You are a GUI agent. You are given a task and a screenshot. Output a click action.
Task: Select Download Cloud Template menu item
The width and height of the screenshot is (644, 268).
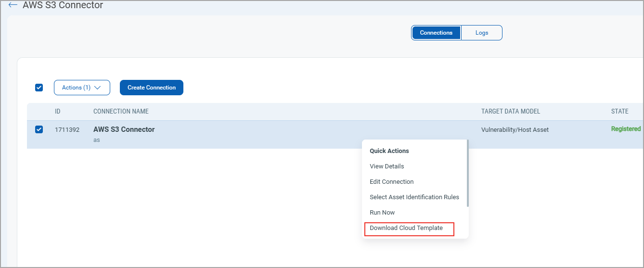point(406,228)
